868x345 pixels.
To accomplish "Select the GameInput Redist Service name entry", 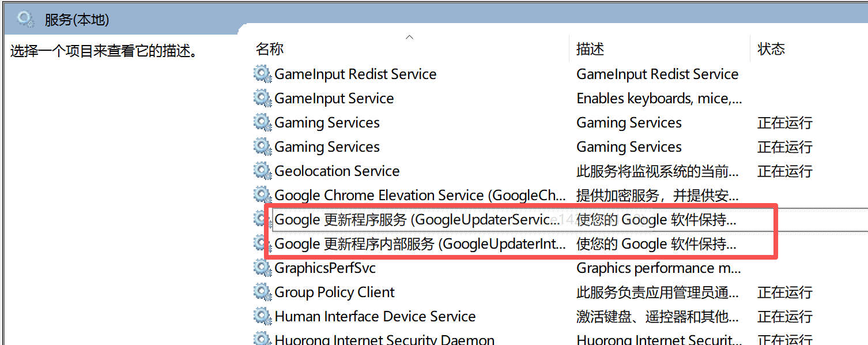I will (x=356, y=74).
